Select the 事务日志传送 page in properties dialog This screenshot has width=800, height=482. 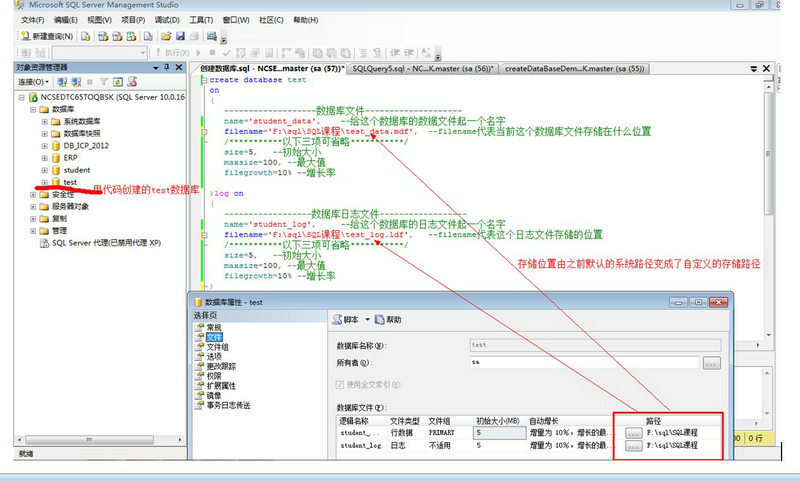coord(228,405)
